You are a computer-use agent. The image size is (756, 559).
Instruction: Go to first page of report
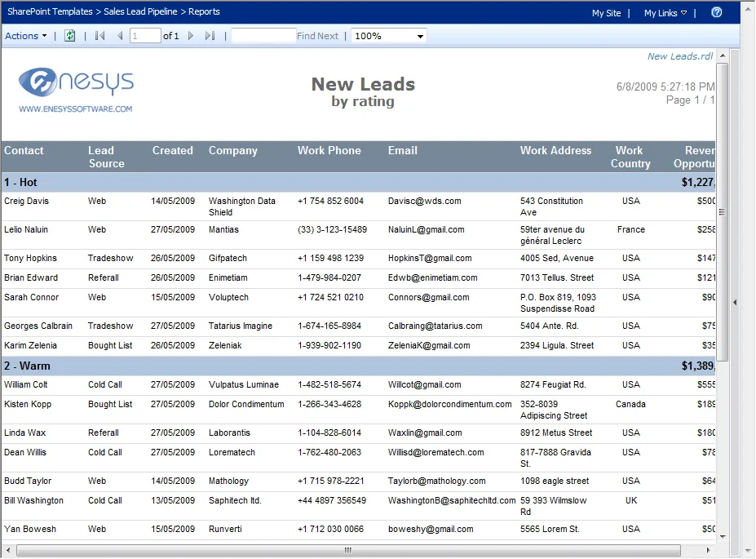tap(100, 36)
